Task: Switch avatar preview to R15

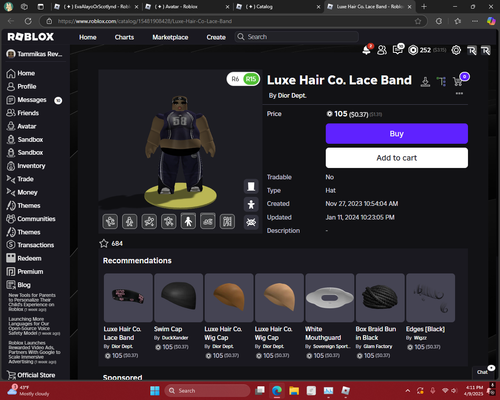Action: click(x=251, y=79)
